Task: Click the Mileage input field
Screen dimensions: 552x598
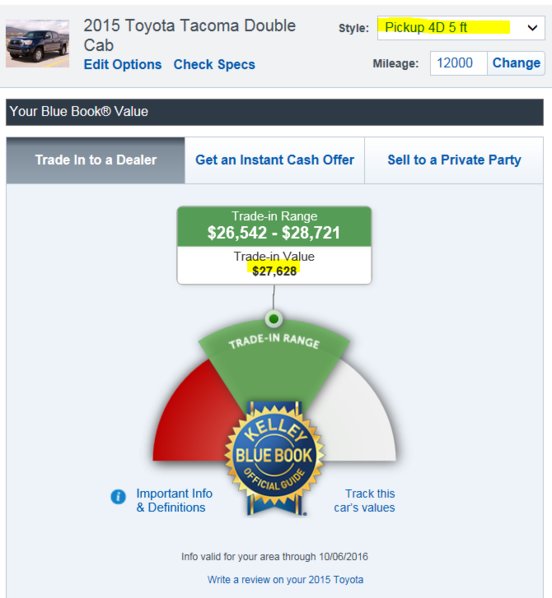Action: (x=459, y=63)
